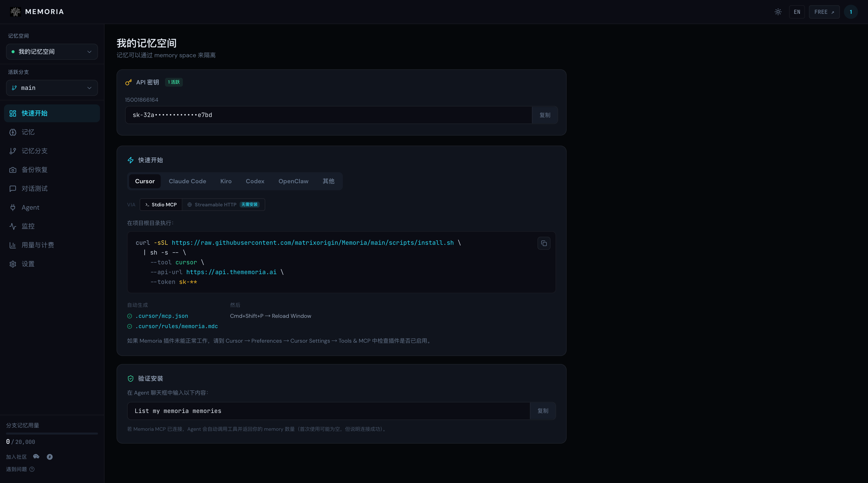
Task: Select the OpenClaw tab
Action: pyautogui.click(x=293, y=181)
